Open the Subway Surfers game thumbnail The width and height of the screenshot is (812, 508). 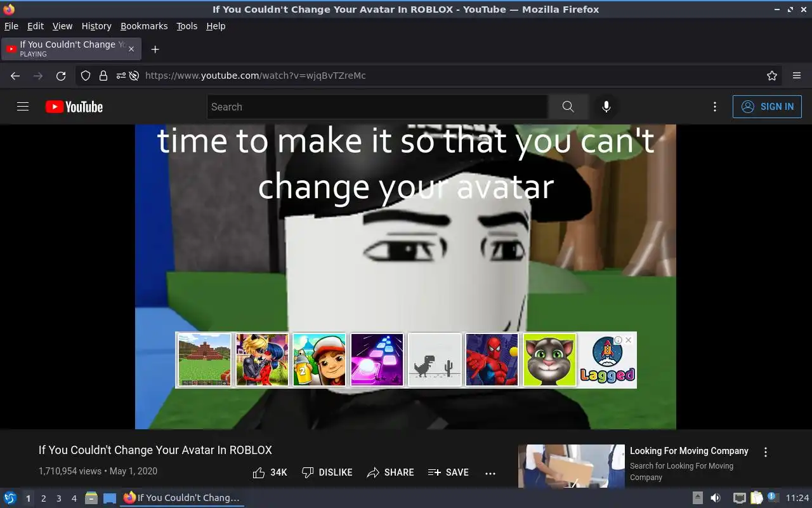pyautogui.click(x=319, y=359)
